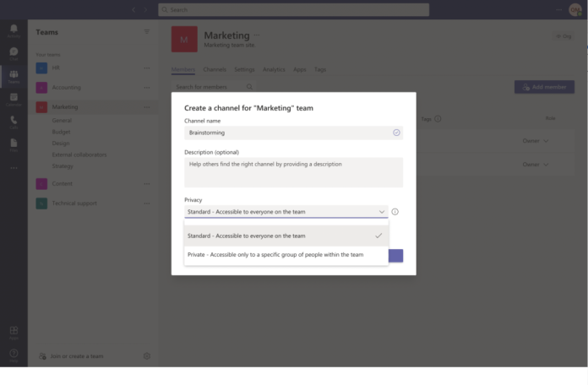Image resolution: width=588 pixels, height=385 pixels.
Task: Show more apps ellipsis in sidebar
Action: pyautogui.click(x=14, y=168)
